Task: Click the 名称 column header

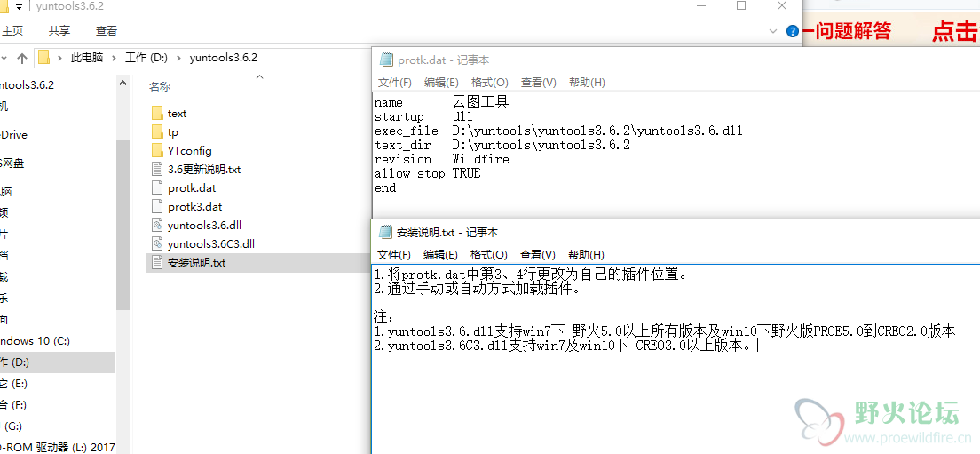Action: [160, 87]
